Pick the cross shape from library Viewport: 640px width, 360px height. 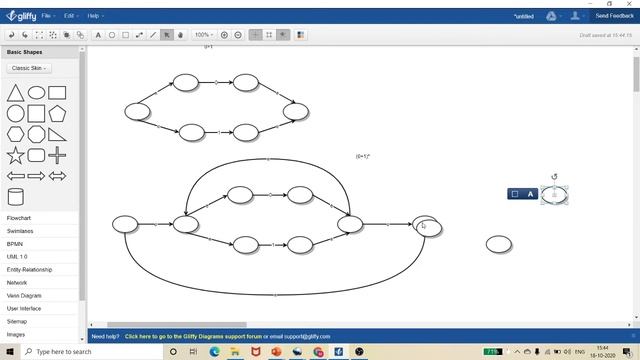57,155
